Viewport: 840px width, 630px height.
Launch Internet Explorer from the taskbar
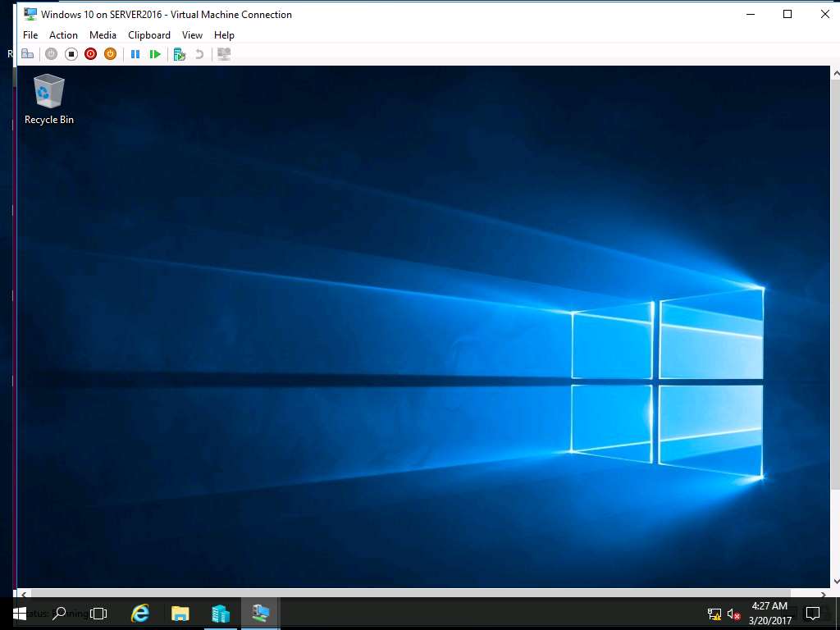tap(140, 614)
